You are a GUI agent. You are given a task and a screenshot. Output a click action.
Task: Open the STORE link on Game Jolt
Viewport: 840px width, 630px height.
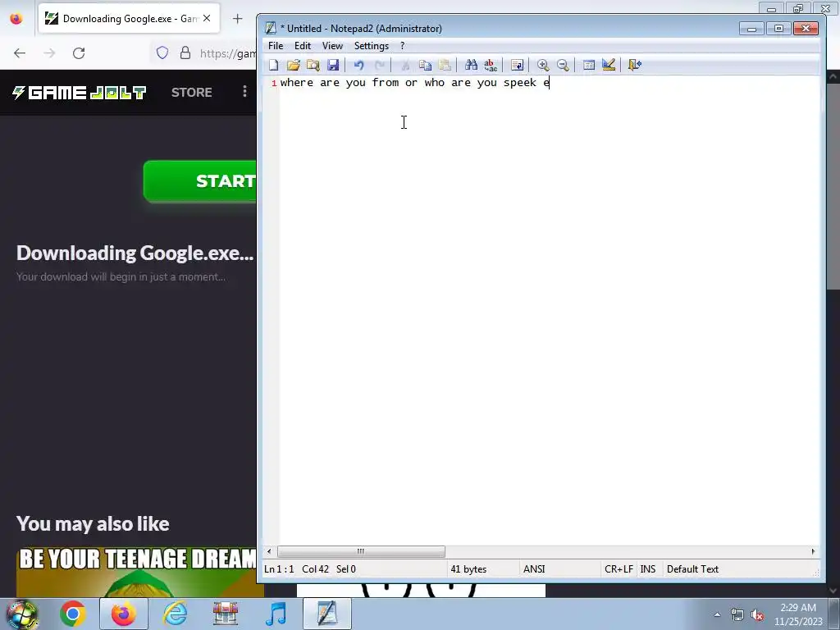[x=191, y=92]
